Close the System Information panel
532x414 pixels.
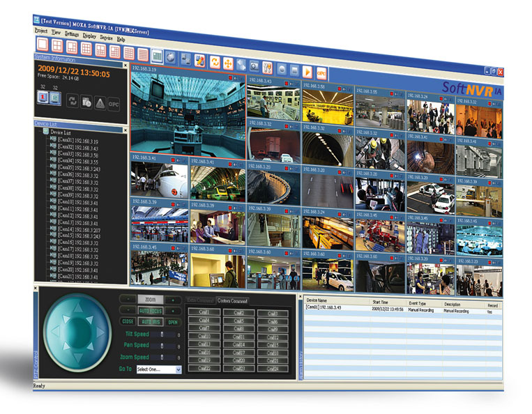126,66
